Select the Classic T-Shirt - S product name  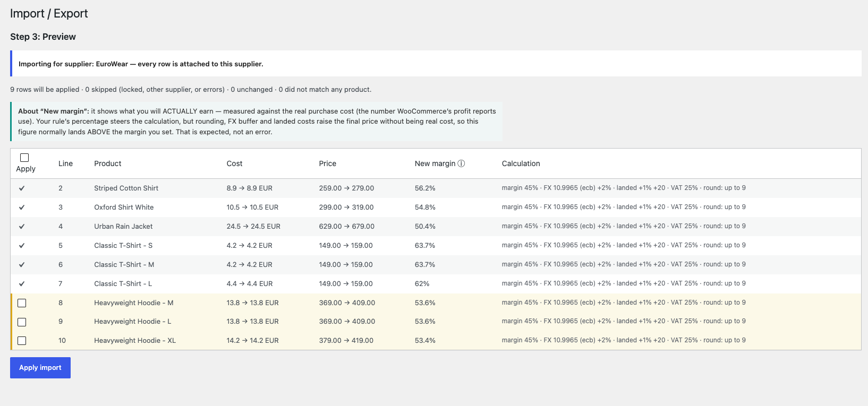123,245
